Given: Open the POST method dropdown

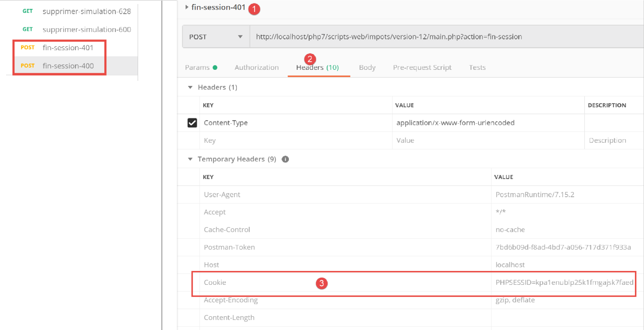Looking at the screenshot, I should [216, 37].
